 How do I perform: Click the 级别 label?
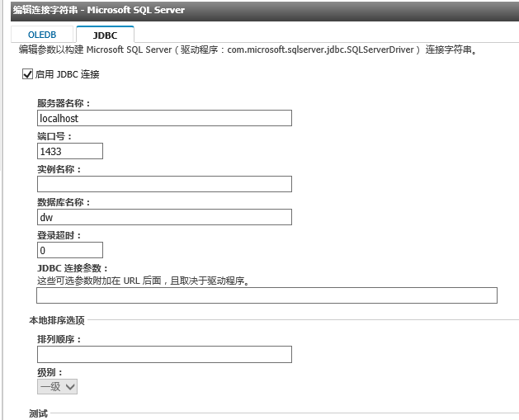point(50,372)
